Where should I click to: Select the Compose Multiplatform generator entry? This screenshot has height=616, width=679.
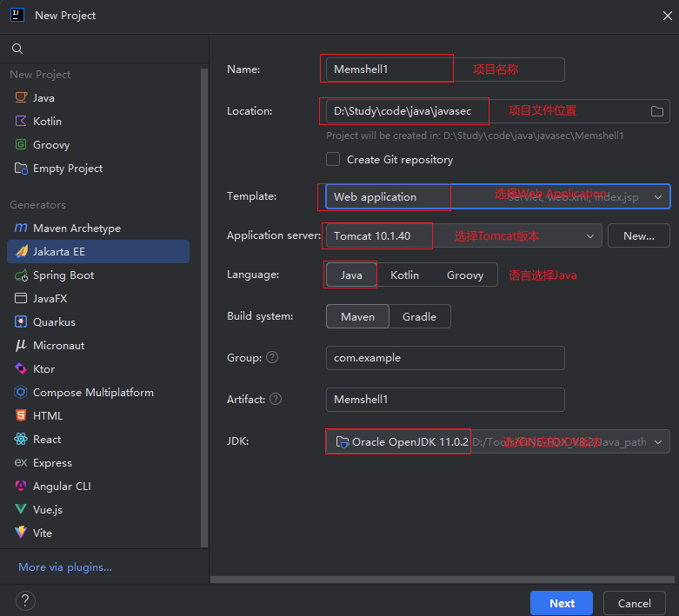coord(98,392)
